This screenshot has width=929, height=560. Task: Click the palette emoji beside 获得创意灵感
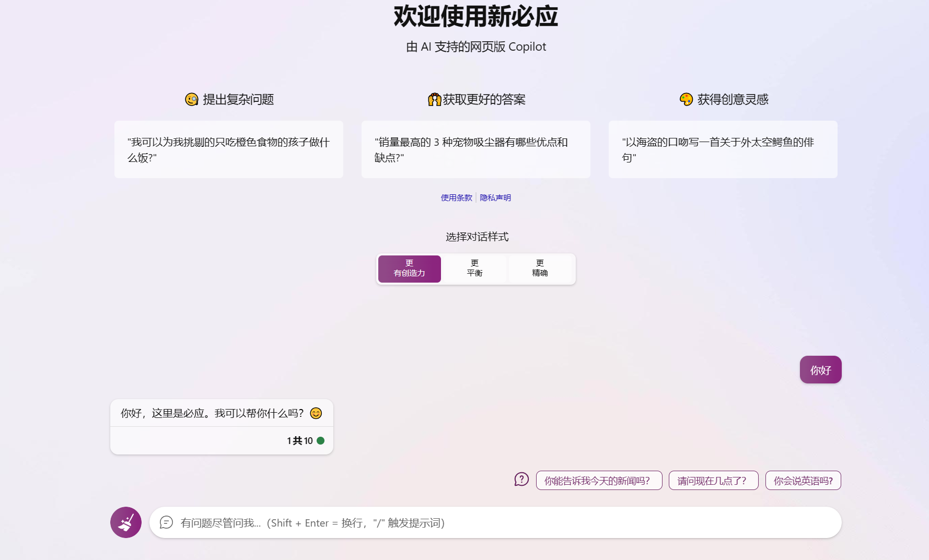(x=686, y=99)
